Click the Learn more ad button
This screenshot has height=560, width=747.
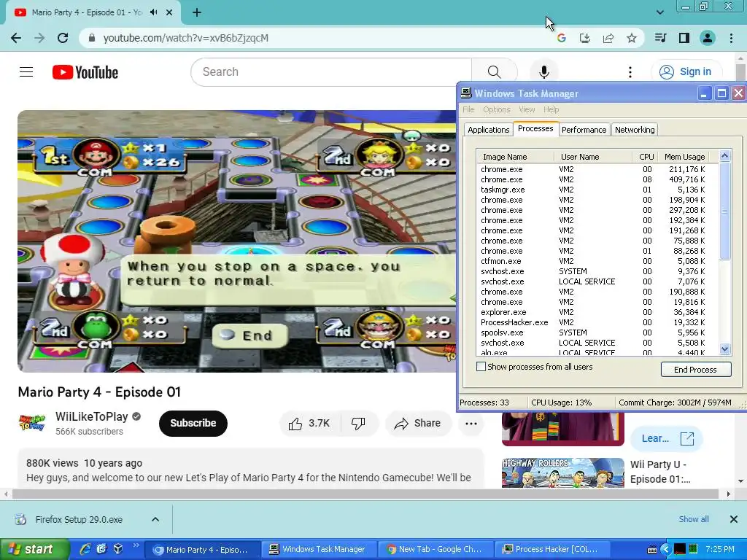(x=666, y=438)
